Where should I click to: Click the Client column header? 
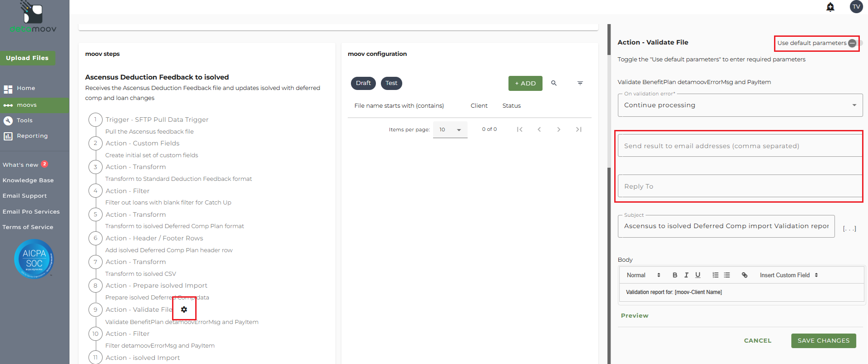[479, 106]
